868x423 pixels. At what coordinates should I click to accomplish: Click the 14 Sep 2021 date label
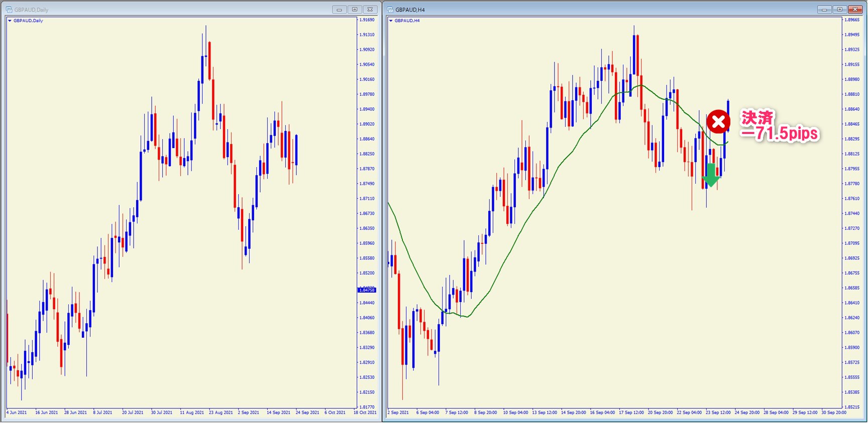coord(279,412)
